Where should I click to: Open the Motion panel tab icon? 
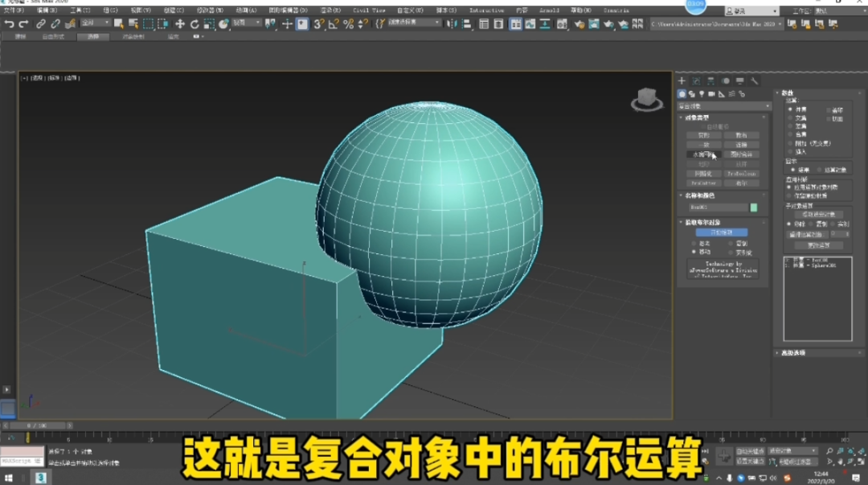[x=726, y=81]
